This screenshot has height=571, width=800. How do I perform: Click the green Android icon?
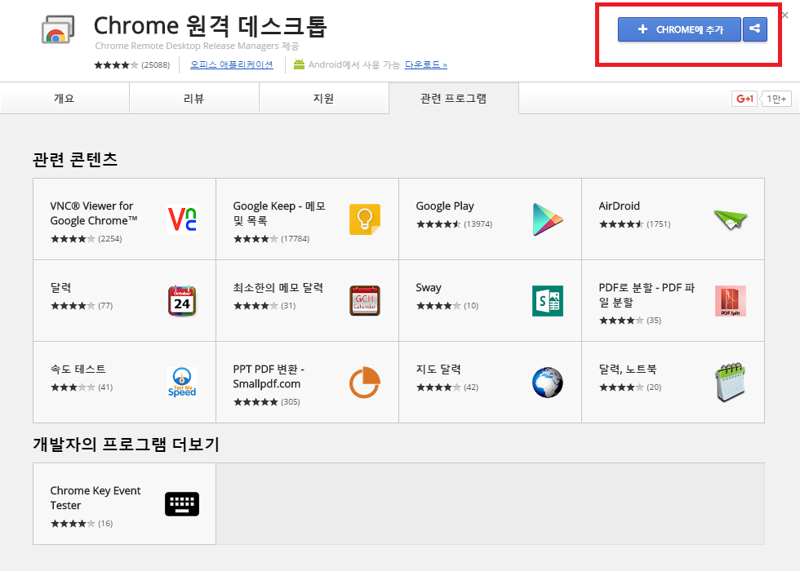click(x=299, y=64)
